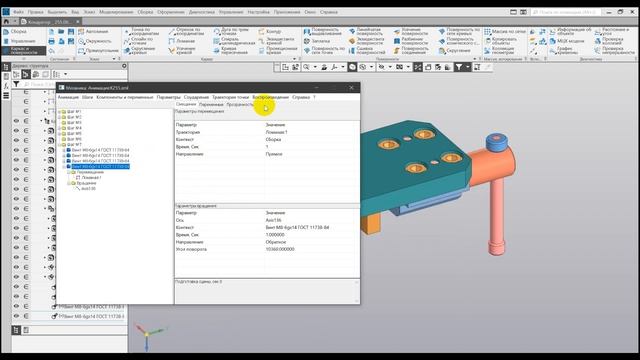The height and width of the screenshot is (360, 640).
Task: Toggle first eye icon in model tree
Action: tap(16, 121)
